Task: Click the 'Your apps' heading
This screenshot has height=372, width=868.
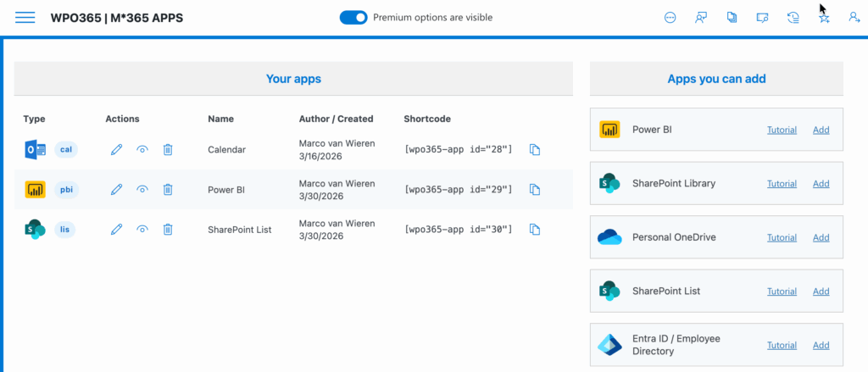Action: pyautogui.click(x=293, y=79)
